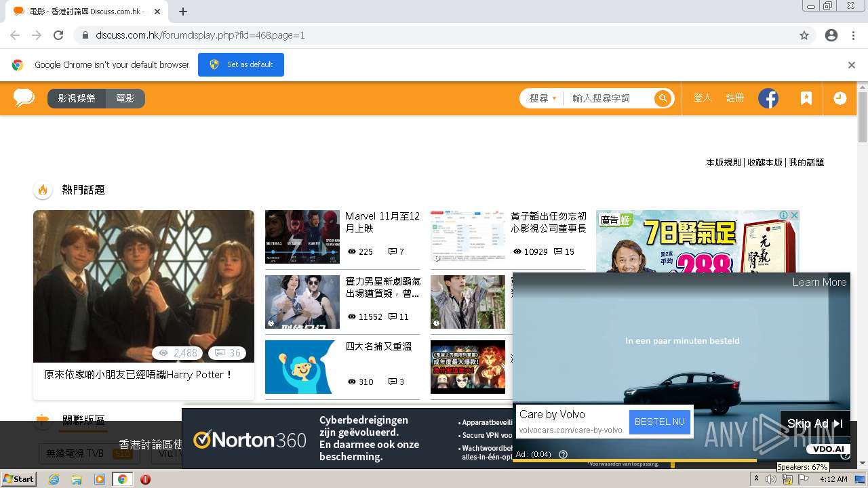
Task: Close the 電影 - 香港討論區 tab
Action: click(x=157, y=12)
